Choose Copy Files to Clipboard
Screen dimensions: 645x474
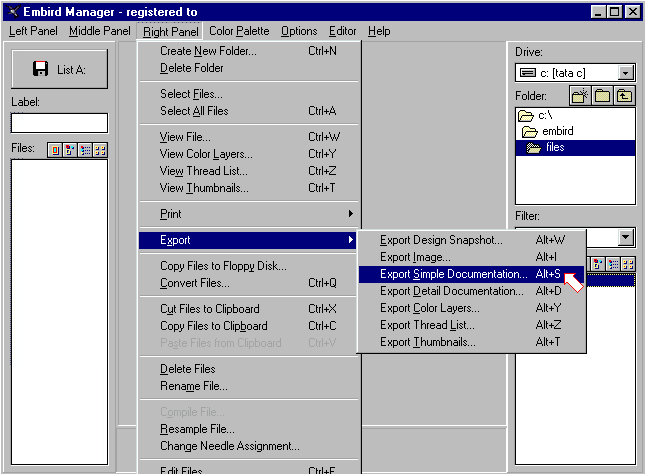tap(248, 326)
